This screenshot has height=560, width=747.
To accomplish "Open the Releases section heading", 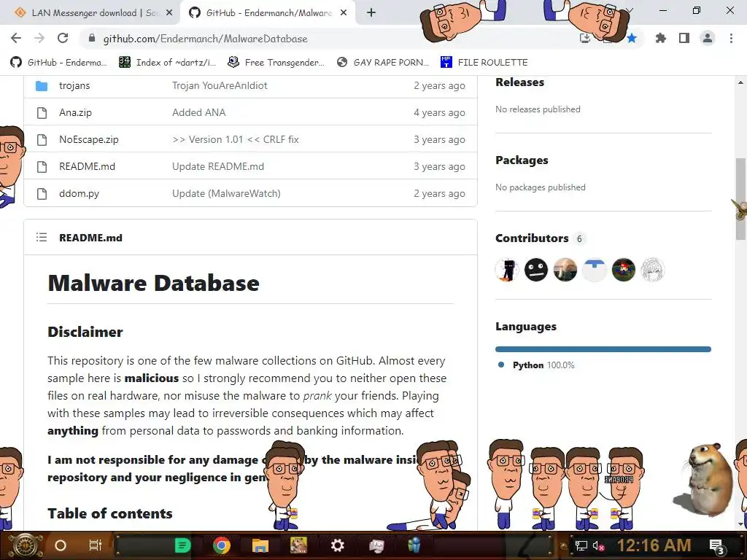I will 519,82.
